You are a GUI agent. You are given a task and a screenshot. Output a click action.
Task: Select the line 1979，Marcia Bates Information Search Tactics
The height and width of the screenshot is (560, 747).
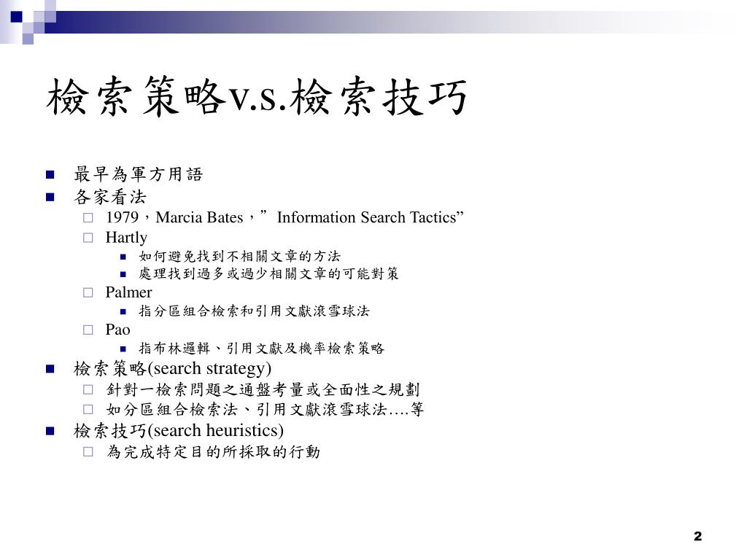click(x=285, y=217)
